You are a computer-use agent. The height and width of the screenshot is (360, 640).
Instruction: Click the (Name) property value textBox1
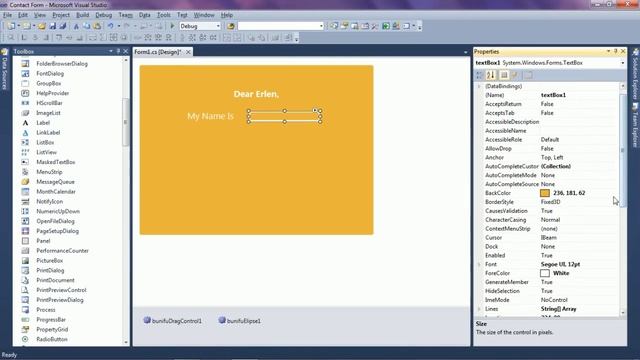tap(553, 95)
